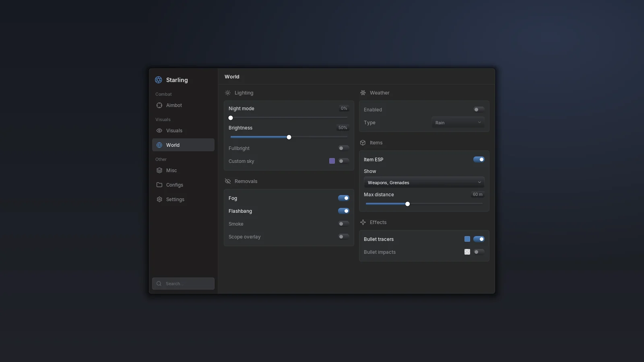Disable the Item ESP toggle

479,160
